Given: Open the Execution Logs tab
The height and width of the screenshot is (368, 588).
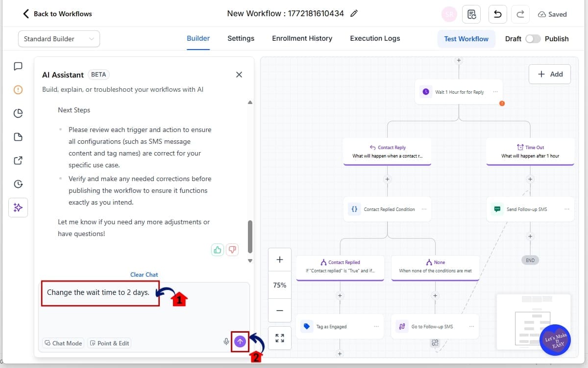Looking at the screenshot, I should point(375,38).
